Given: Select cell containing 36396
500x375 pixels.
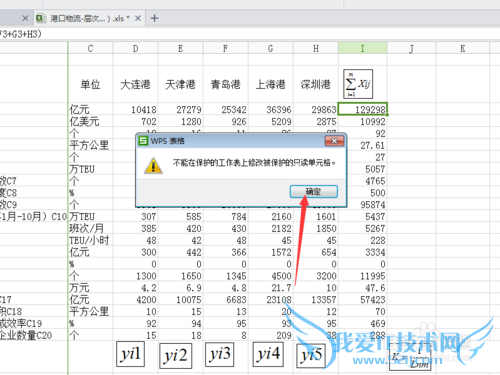Looking at the screenshot, I should click(x=270, y=109).
